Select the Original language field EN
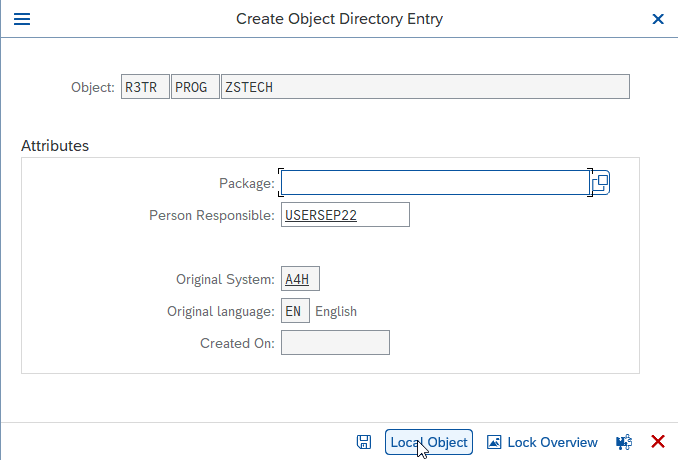This screenshot has height=460, width=678. [295, 311]
